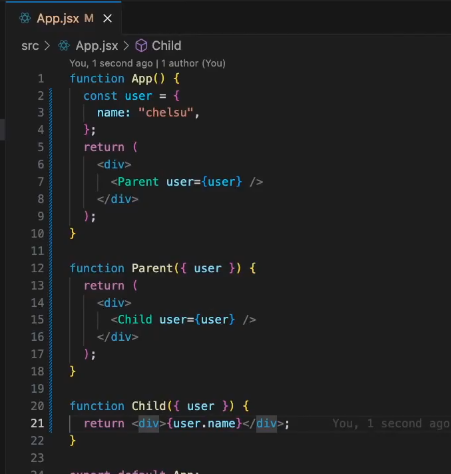Click the closing brace on line 10
The image size is (451, 474).
tap(73, 234)
